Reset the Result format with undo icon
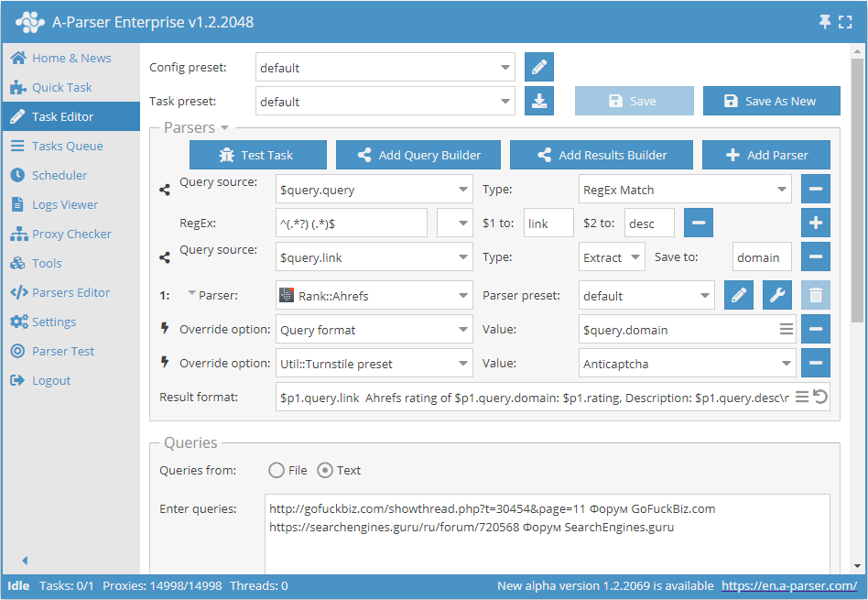The image size is (868, 600). point(820,397)
